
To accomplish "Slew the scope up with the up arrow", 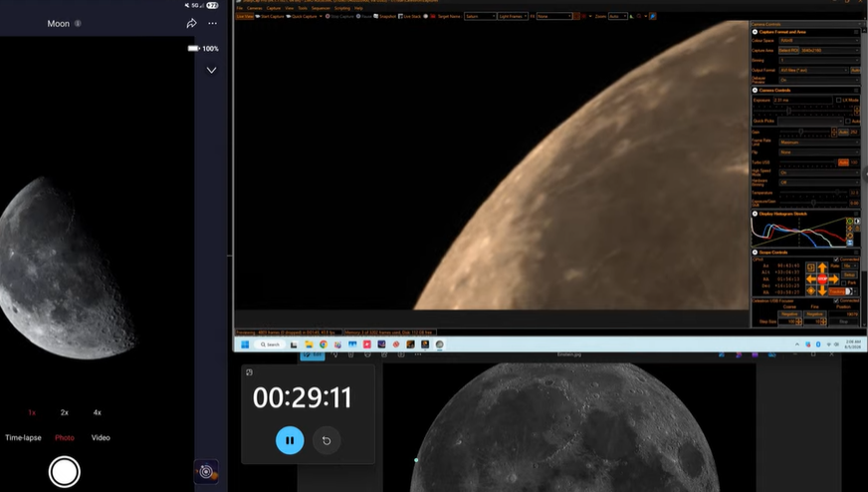I will point(822,267).
